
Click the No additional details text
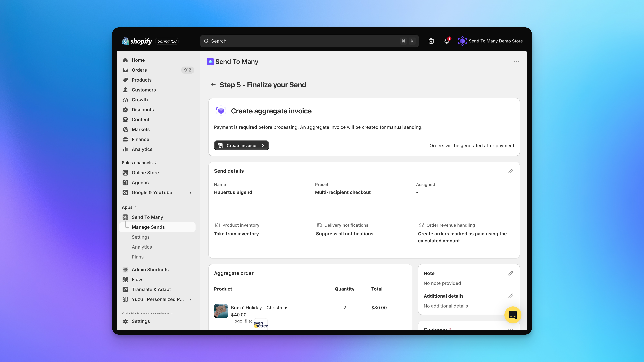(x=446, y=306)
